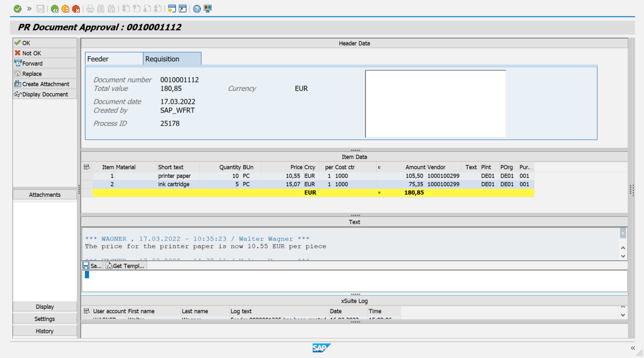Open Customize Local Layout monitor icon
This screenshot has height=358, width=644.
point(207,8)
